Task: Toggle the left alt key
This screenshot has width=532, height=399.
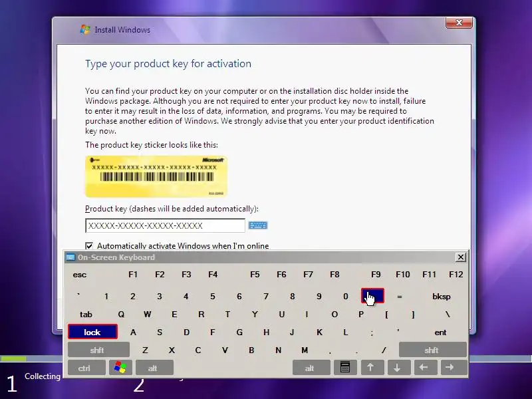Action: (154, 368)
